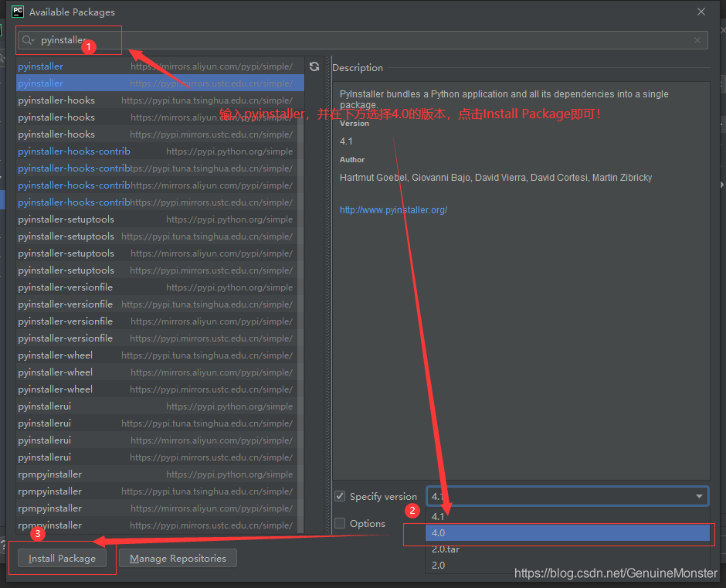Click the search magnifier icon
Screen dimensions: 726x588
tap(28, 40)
